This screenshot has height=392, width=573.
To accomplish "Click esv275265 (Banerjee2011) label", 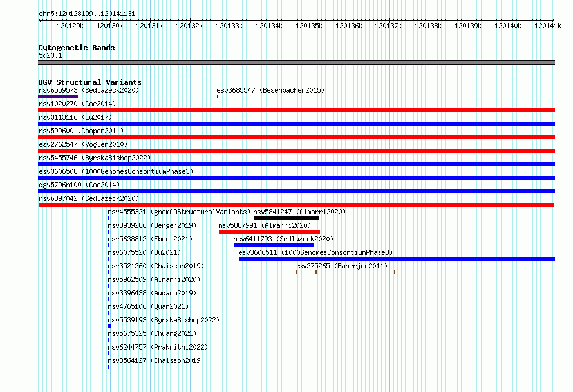I will (x=341, y=266).
